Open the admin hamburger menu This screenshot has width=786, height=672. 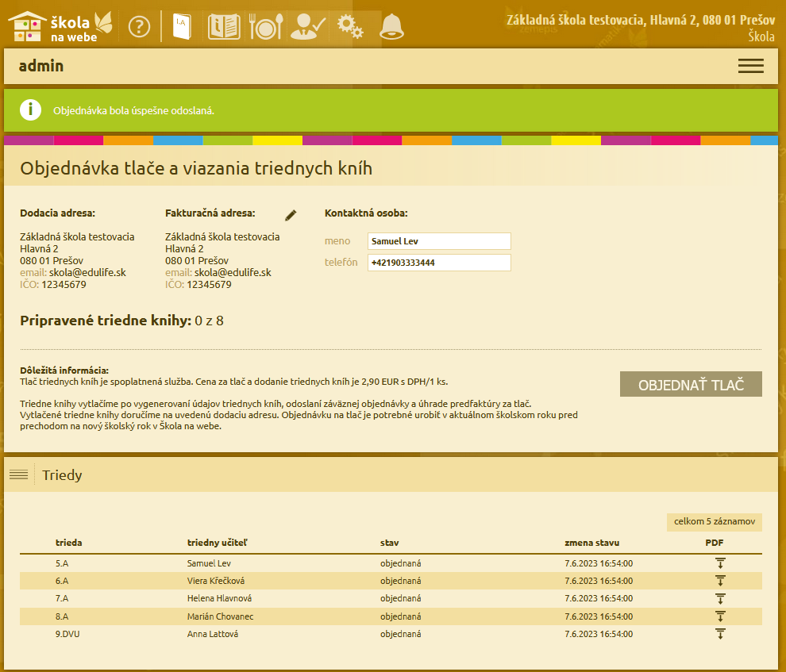[x=750, y=66]
